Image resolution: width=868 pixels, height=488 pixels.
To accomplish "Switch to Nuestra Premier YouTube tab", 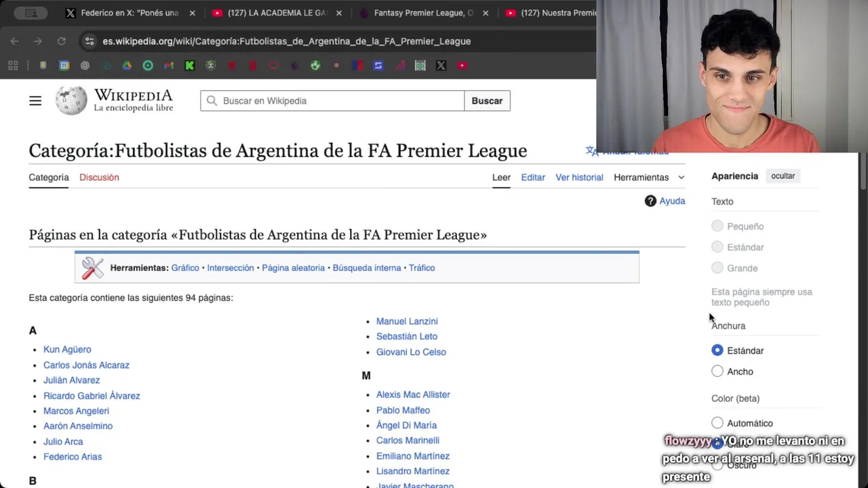I will 549,13.
